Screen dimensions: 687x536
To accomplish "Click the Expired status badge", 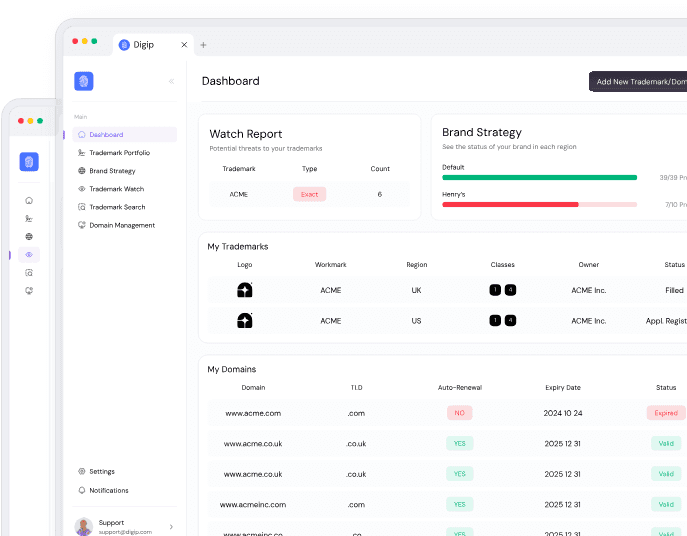I will coord(666,413).
